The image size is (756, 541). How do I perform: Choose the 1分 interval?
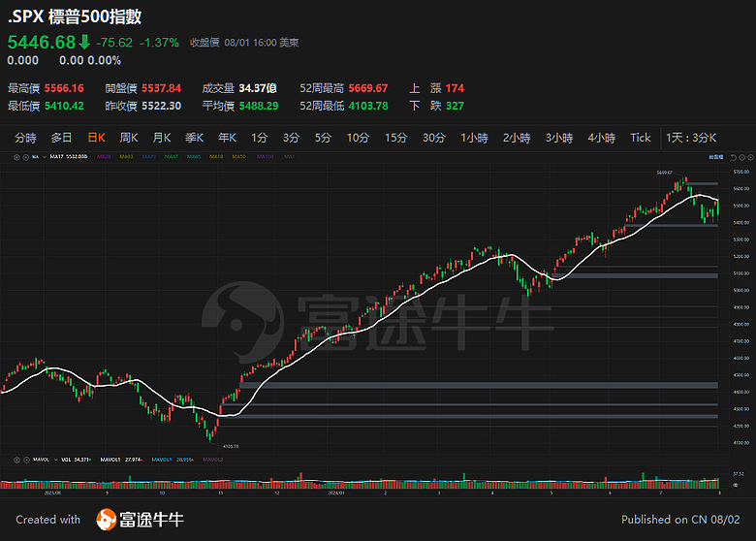pos(259,138)
